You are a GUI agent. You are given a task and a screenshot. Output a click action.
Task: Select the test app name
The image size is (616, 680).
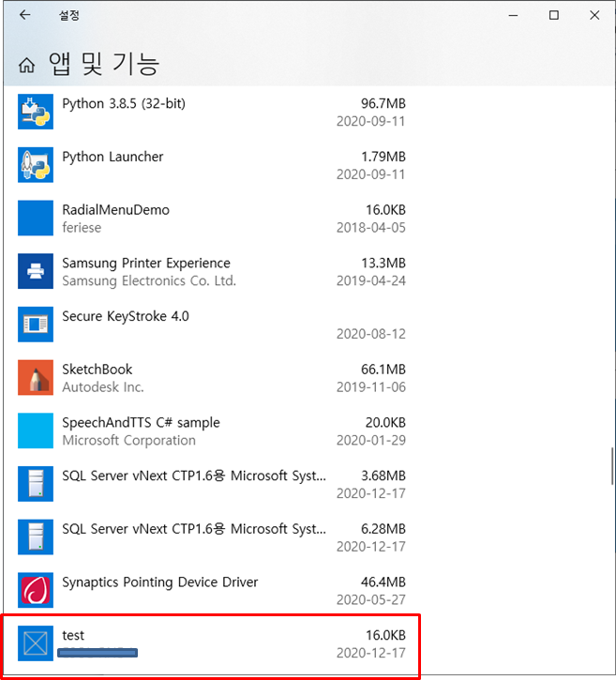(x=73, y=635)
